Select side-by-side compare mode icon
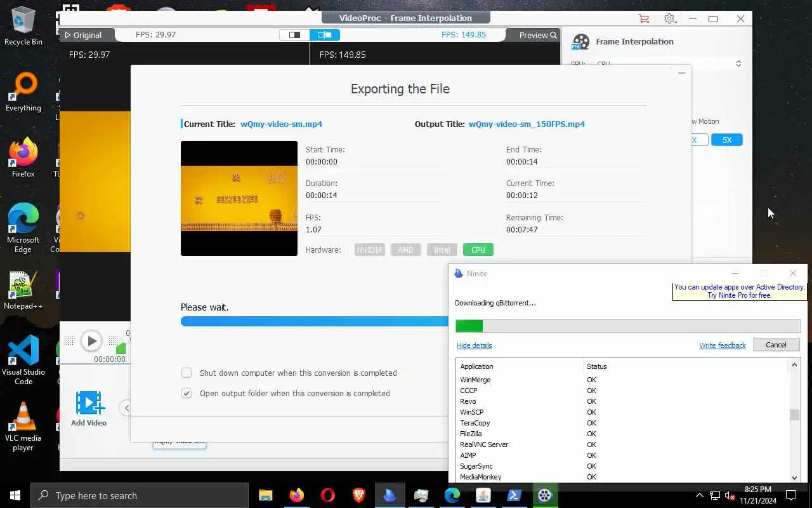812x508 pixels. pos(324,35)
